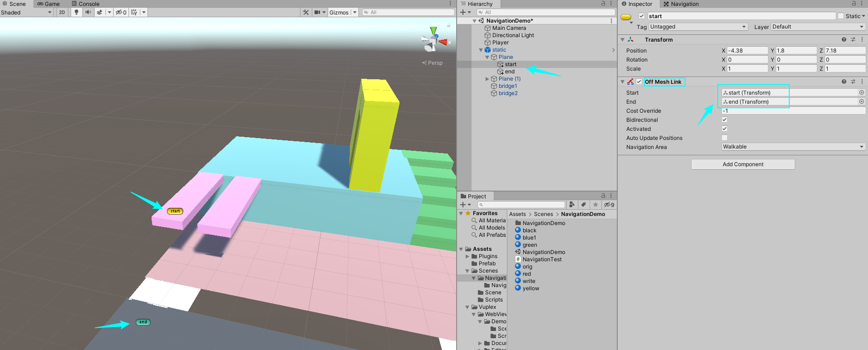Open the Gizmos dropdown arrow
The height and width of the screenshot is (350, 868).
click(355, 12)
